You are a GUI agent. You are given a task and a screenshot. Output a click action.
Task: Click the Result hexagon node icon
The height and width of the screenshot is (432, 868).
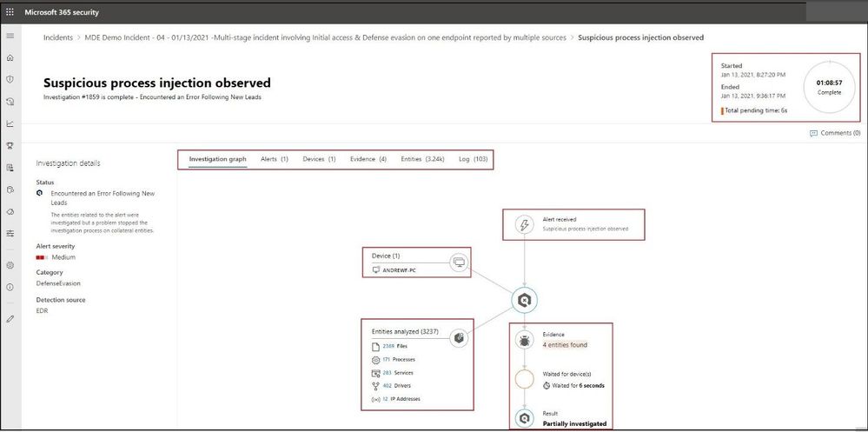[x=524, y=418]
